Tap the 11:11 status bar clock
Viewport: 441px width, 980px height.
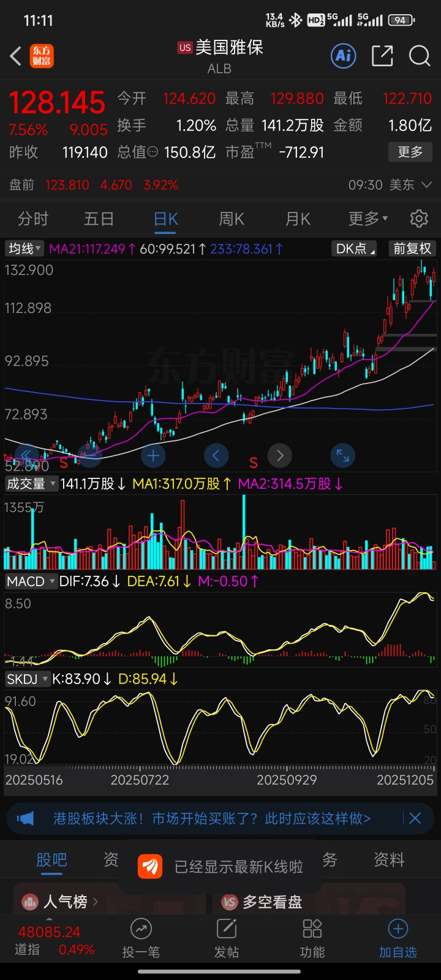[38, 21]
